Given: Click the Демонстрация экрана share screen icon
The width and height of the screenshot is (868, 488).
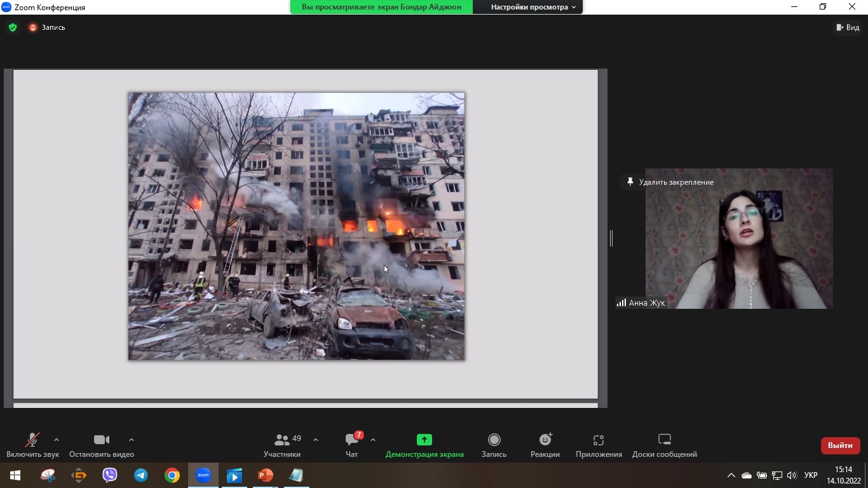Looking at the screenshot, I should [x=424, y=440].
